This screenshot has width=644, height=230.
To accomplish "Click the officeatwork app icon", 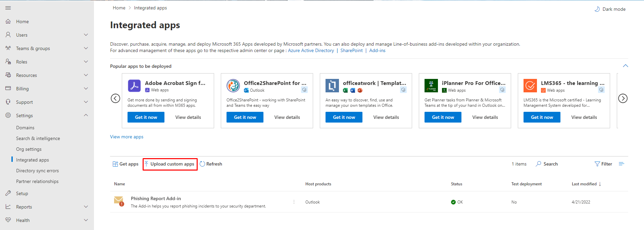I will tap(332, 86).
